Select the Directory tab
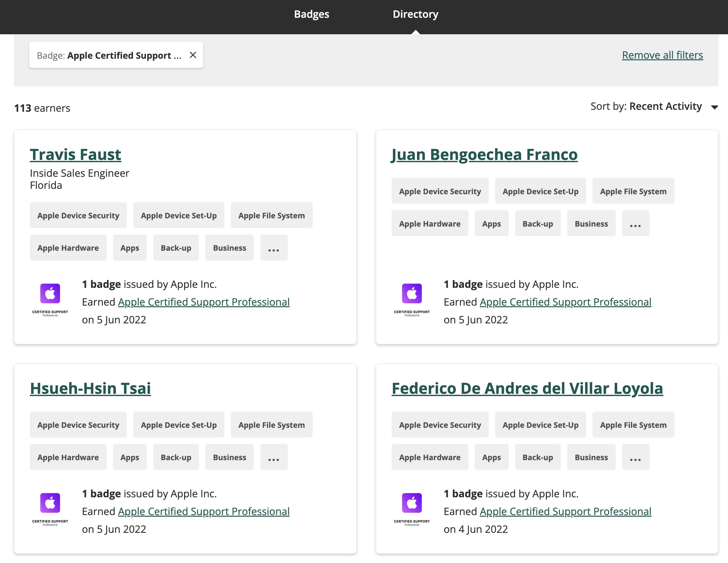This screenshot has width=728, height=563. pyautogui.click(x=415, y=14)
